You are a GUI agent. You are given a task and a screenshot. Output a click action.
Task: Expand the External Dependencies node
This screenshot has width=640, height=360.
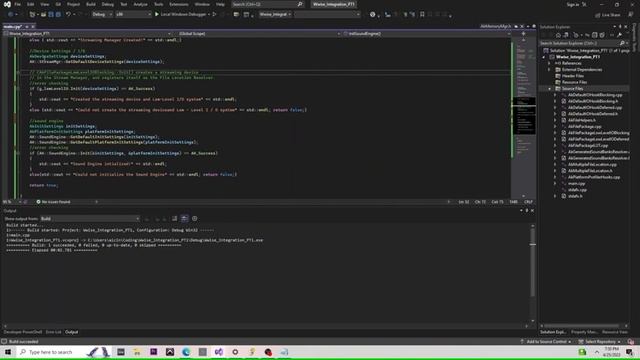pyautogui.click(x=549, y=70)
